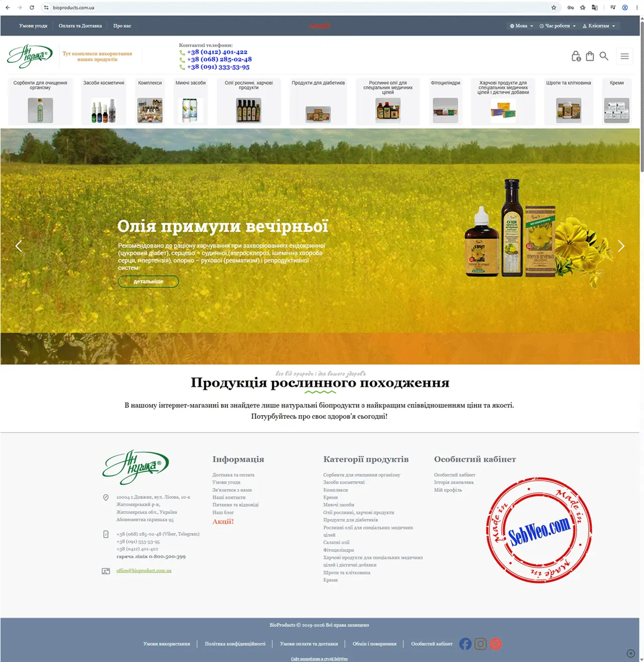The width and height of the screenshot is (644, 662).
Task: Click the page vertical scrollbar thumb
Action: (x=642, y=96)
